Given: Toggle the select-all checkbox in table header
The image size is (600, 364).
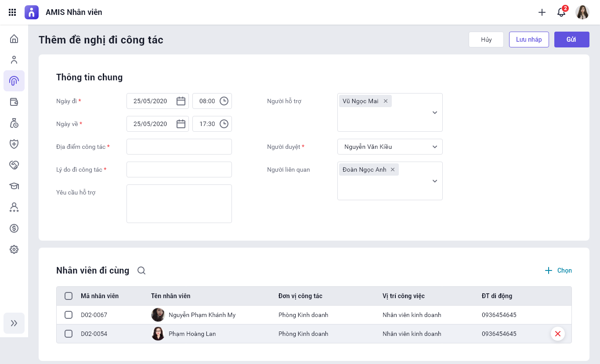Looking at the screenshot, I should pos(69,296).
